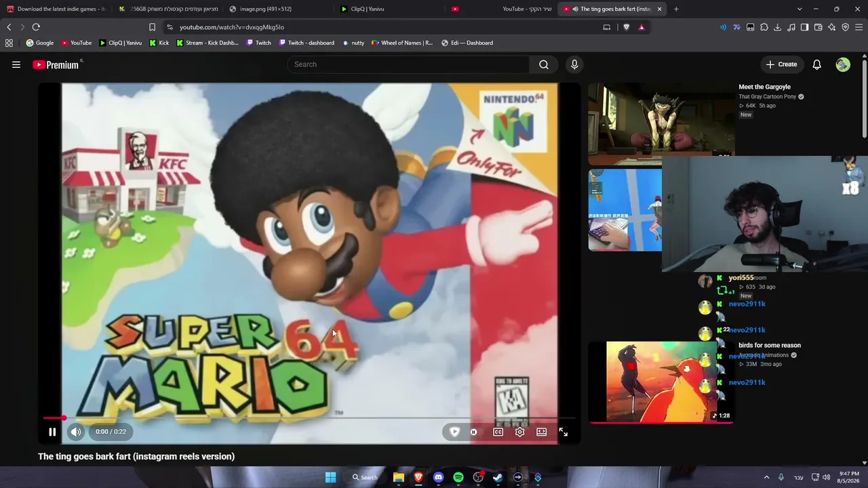
Task: Pause the video with the pause control
Action: coord(52,432)
